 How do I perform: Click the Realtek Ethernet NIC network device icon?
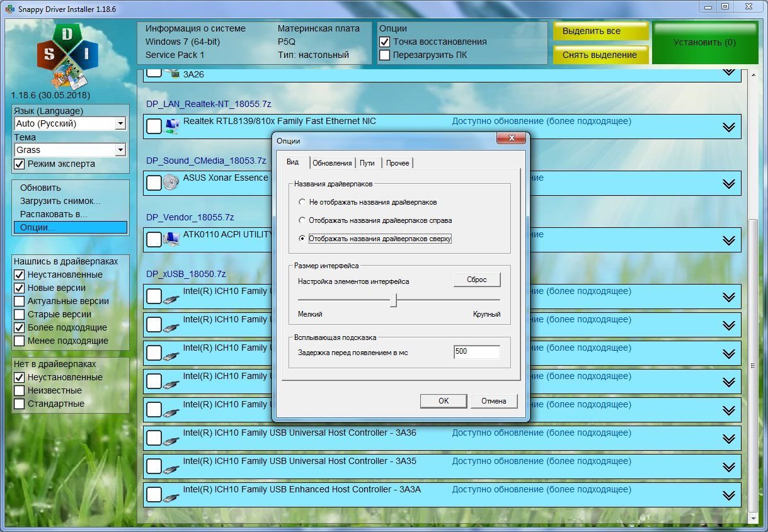tap(171, 127)
